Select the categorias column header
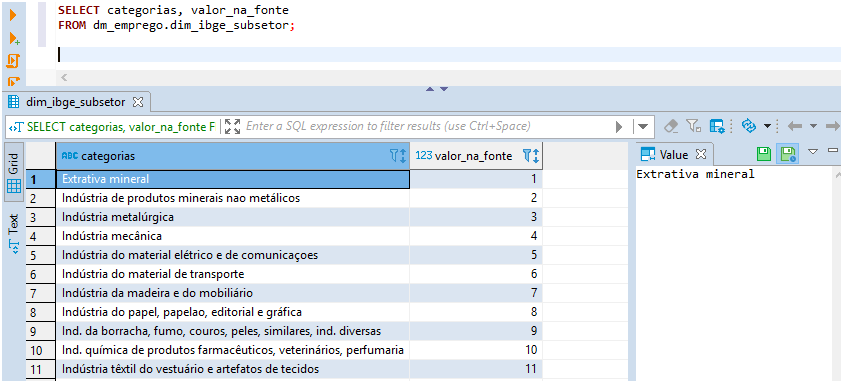 [x=232, y=156]
